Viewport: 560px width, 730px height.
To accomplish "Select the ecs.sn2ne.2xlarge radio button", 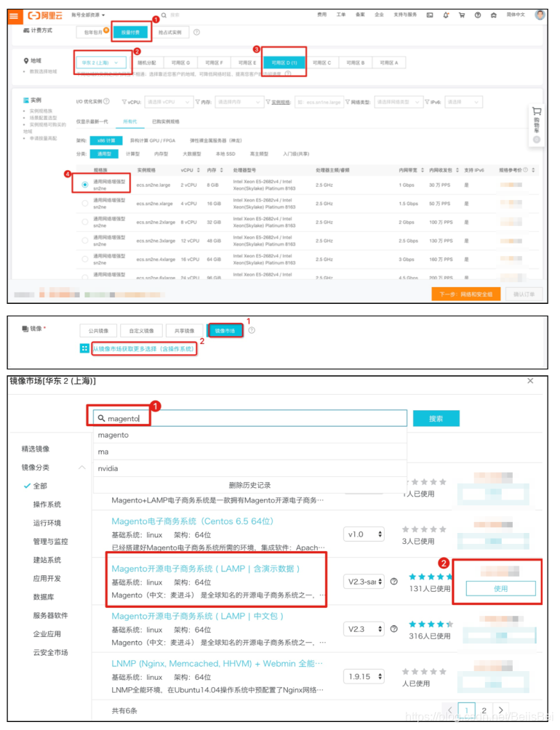I will pos(84,222).
